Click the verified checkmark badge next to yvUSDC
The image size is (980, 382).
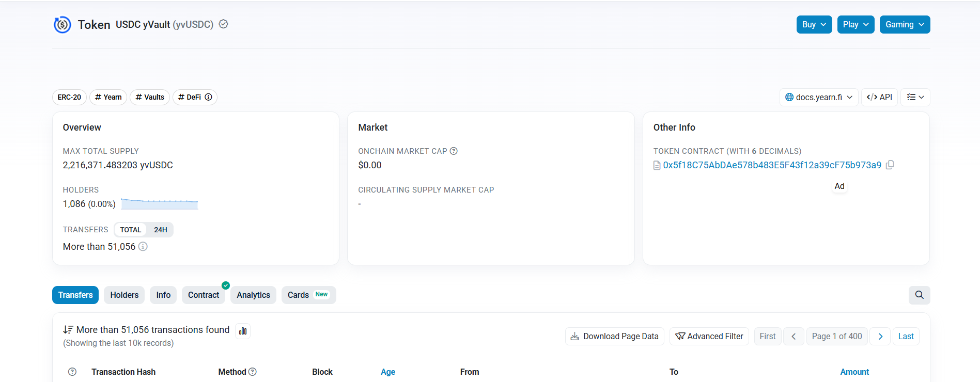coord(224,24)
